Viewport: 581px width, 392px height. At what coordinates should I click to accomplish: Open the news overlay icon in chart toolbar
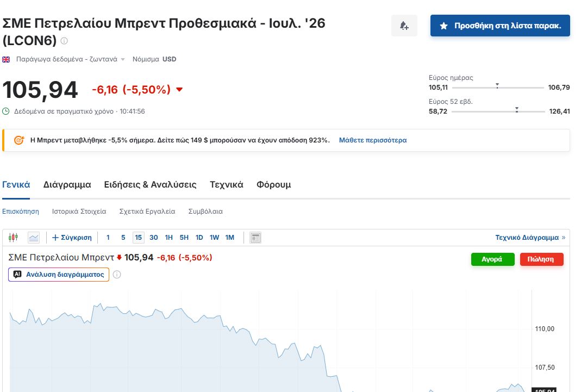(x=255, y=238)
